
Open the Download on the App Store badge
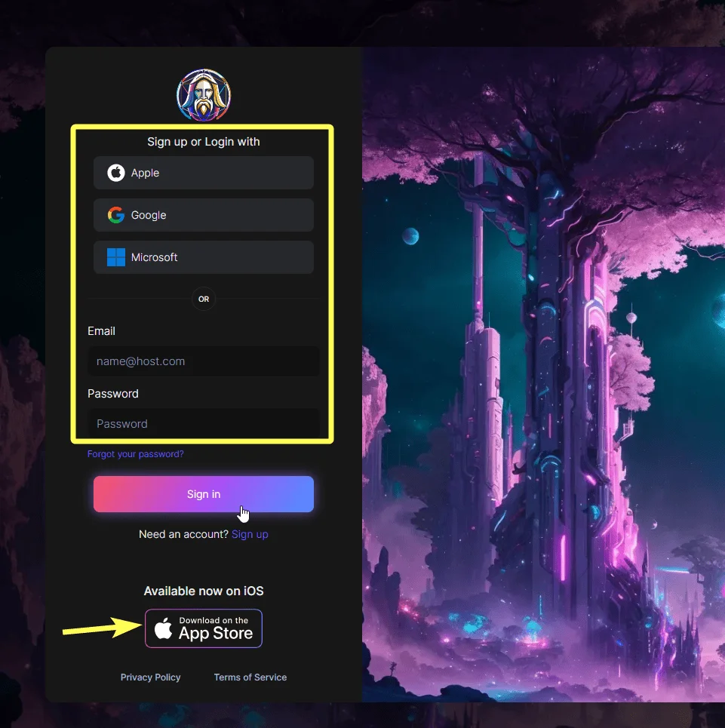click(x=203, y=628)
